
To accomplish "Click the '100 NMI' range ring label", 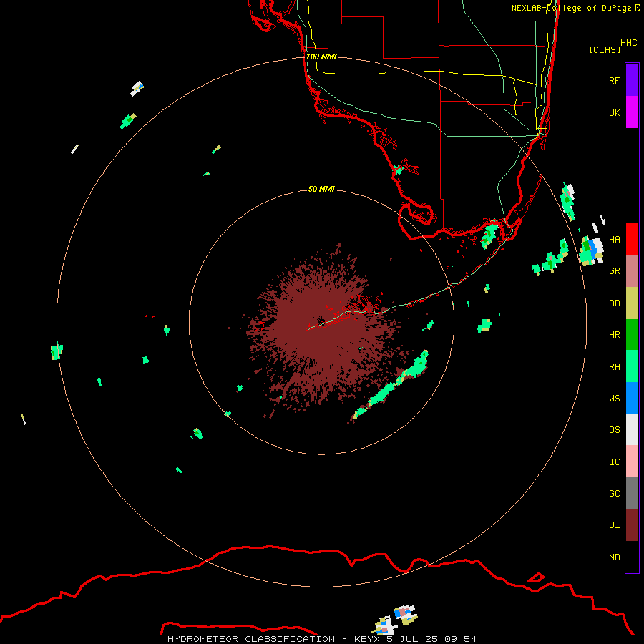I will [x=321, y=57].
